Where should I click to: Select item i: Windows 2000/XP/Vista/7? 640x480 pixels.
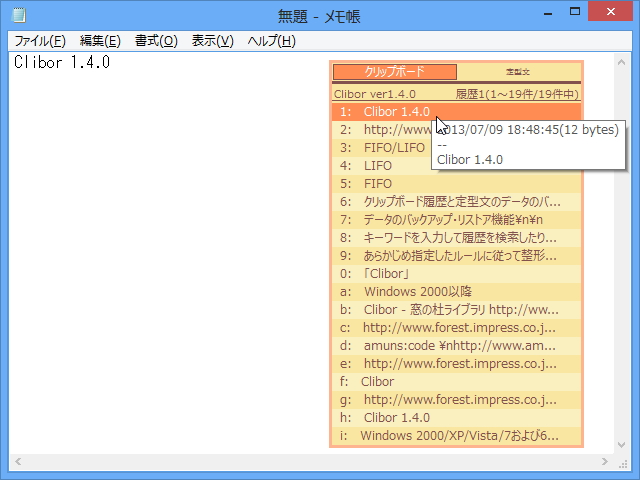pos(456,436)
